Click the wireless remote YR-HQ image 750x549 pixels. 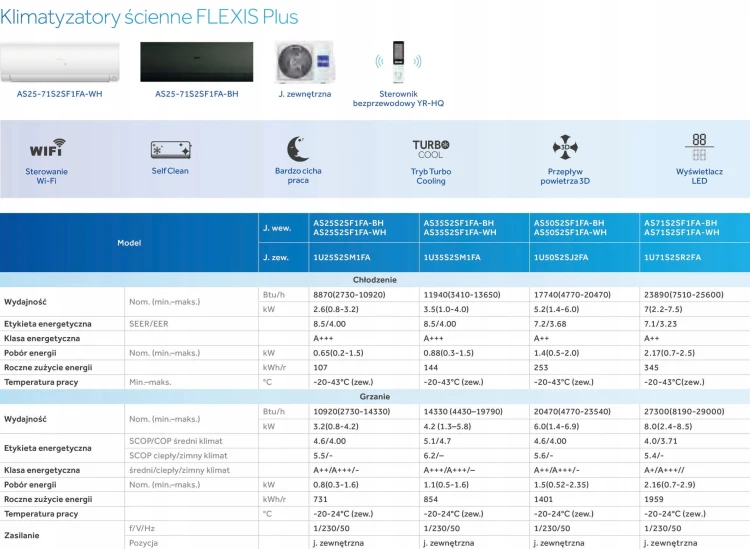click(398, 62)
